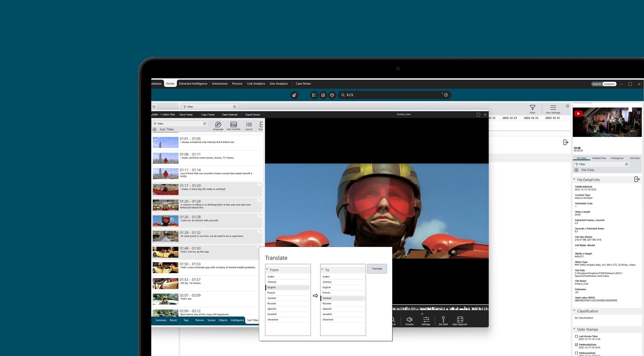
Task: Click Export Sound
Action: (252, 114)
